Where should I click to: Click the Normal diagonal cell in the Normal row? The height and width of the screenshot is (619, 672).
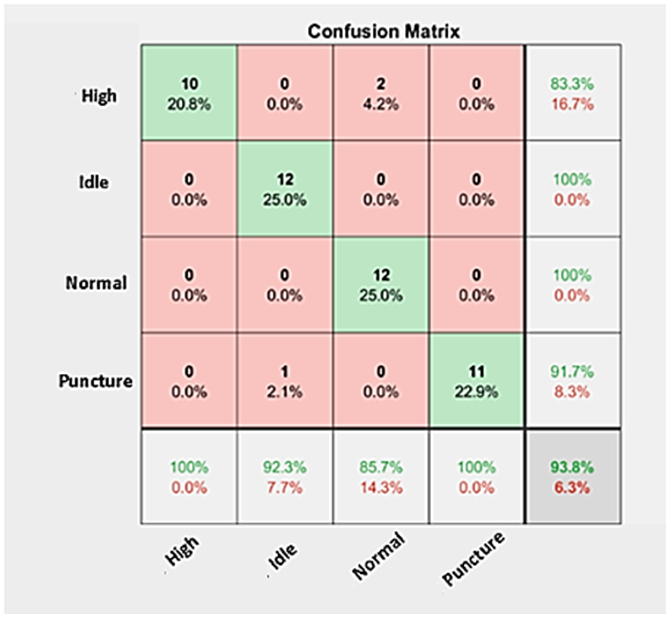[x=381, y=285]
